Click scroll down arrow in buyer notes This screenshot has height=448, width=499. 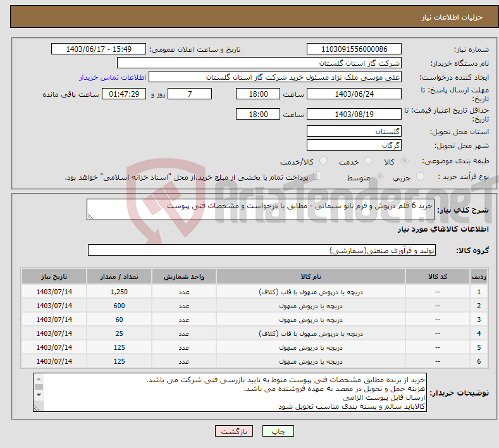(x=39, y=395)
